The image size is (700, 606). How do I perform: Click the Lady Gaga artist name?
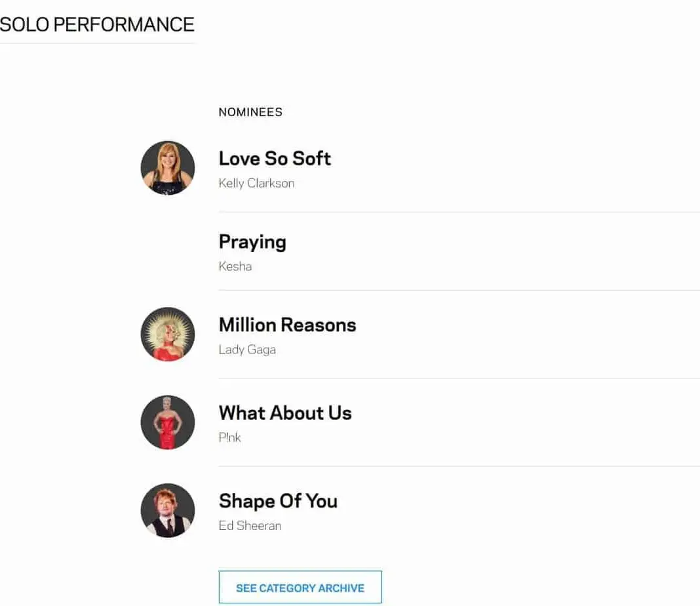pyautogui.click(x=247, y=350)
